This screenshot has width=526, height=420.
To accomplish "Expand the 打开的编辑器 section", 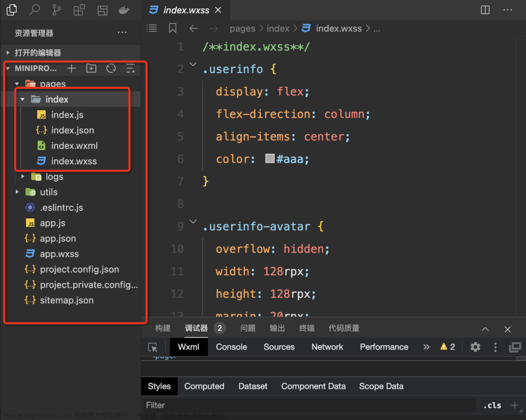I will [x=8, y=53].
